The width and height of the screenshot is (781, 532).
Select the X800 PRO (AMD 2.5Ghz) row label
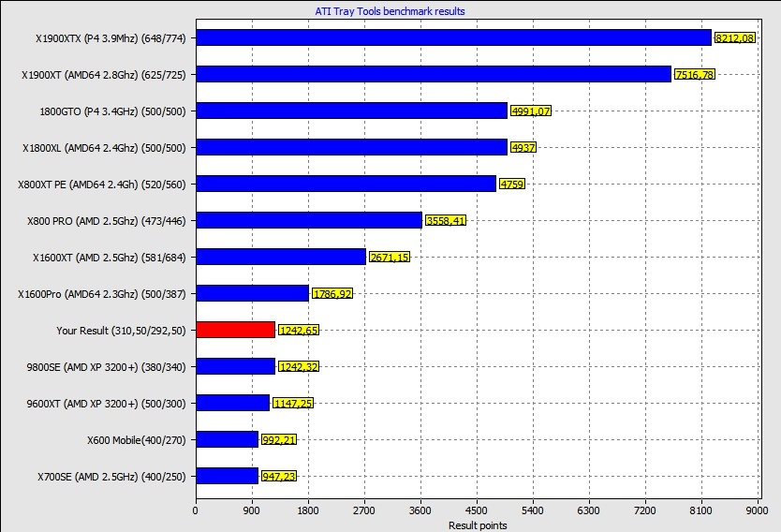[x=106, y=221]
